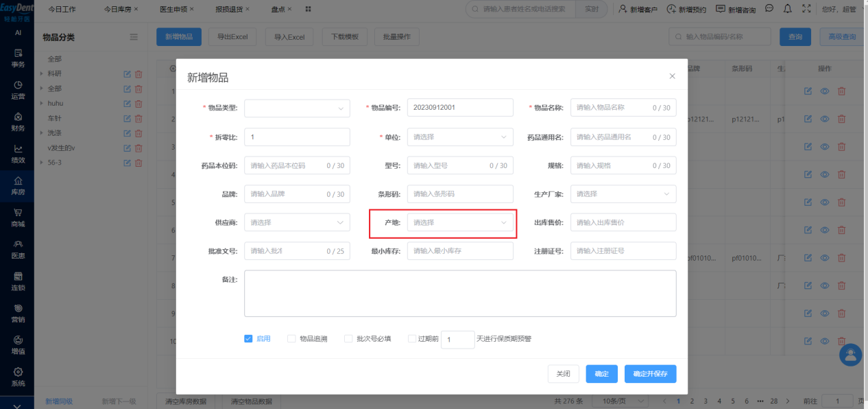Image resolution: width=868 pixels, height=409 pixels.
Task: Open the 运营 module in the sidebar
Action: [18, 90]
